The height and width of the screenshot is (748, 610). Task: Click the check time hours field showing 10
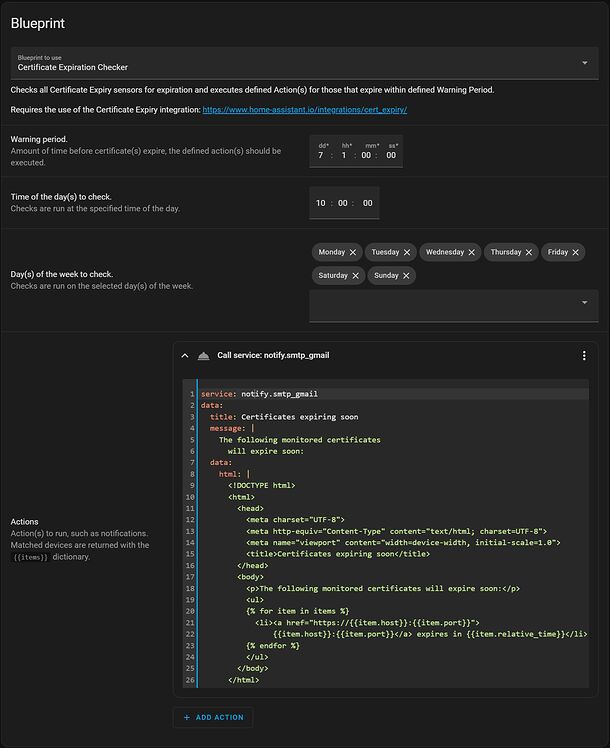[321, 203]
